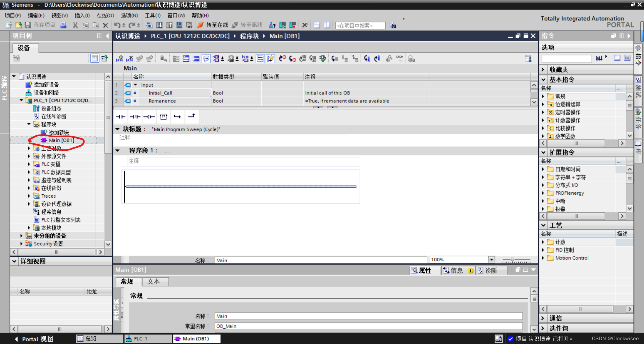Collapse the 认识博途 project tree node
Viewport: 644px width, 344px height.
[14, 76]
